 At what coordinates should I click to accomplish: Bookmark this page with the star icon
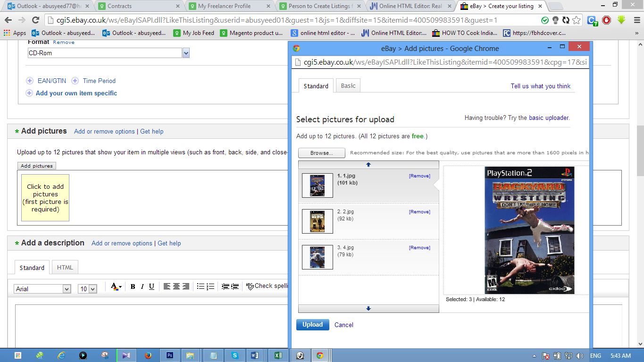[x=577, y=20]
